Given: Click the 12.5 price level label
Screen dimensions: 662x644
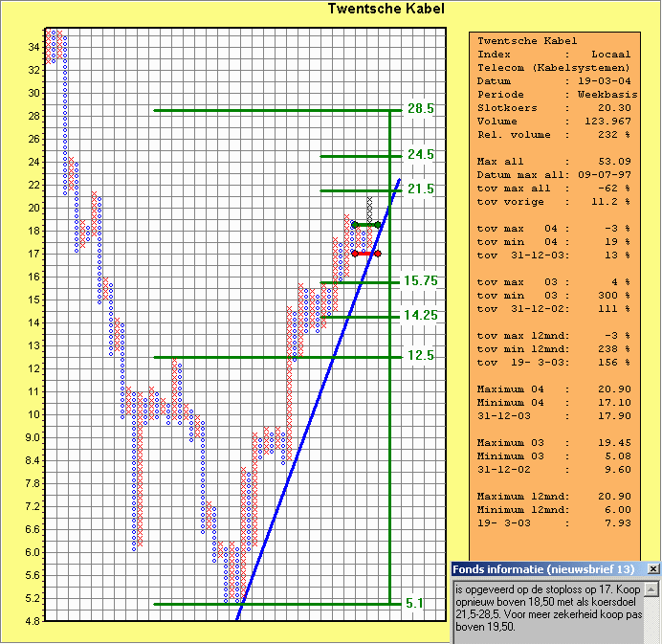Looking at the screenshot, I should point(420,356).
